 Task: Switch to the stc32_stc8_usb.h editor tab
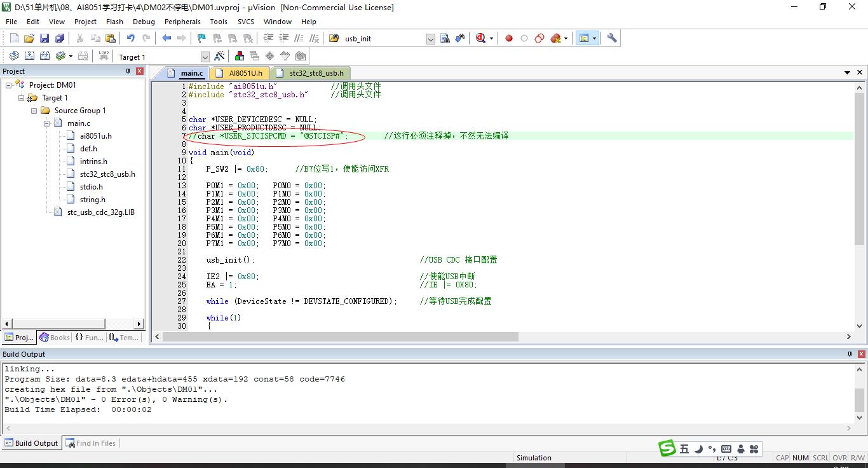click(316, 73)
